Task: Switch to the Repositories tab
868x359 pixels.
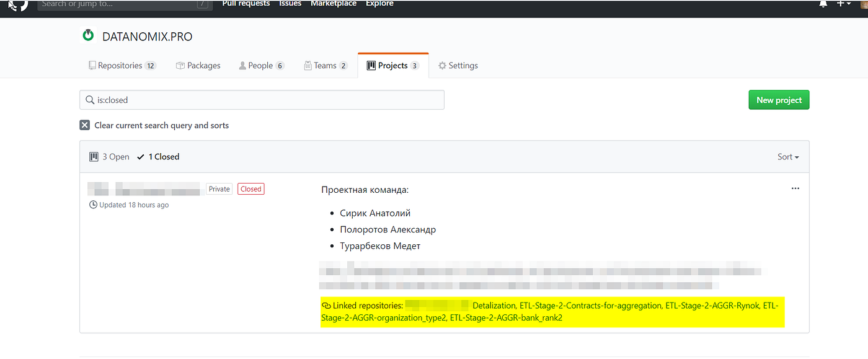Action: click(x=122, y=66)
